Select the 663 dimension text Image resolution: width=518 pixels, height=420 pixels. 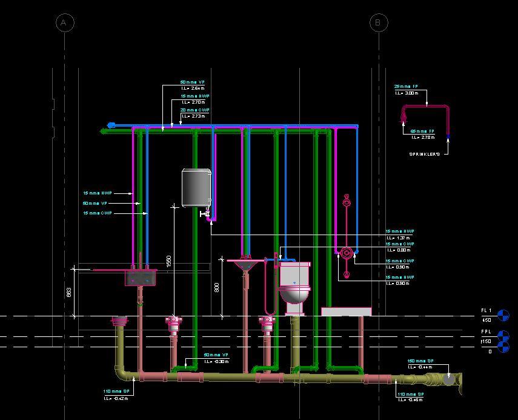[69, 293]
